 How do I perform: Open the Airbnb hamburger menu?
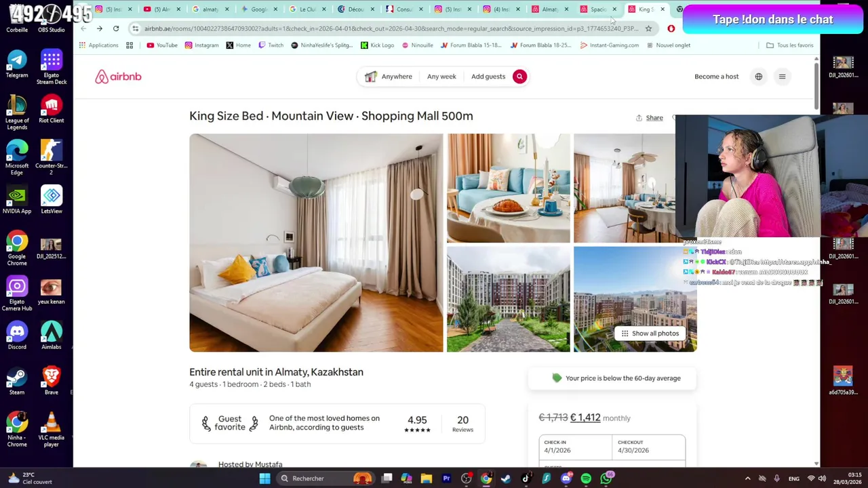click(782, 77)
